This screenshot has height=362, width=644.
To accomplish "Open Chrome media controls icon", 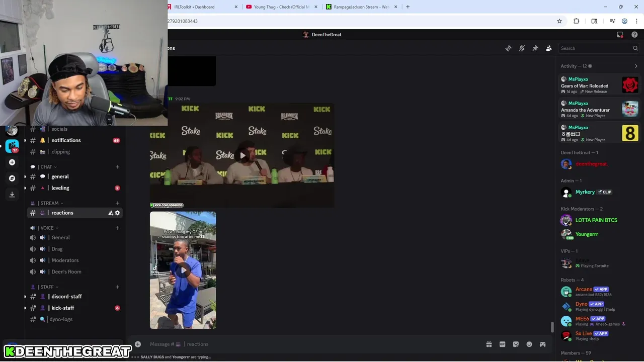I will pyautogui.click(x=612, y=21).
